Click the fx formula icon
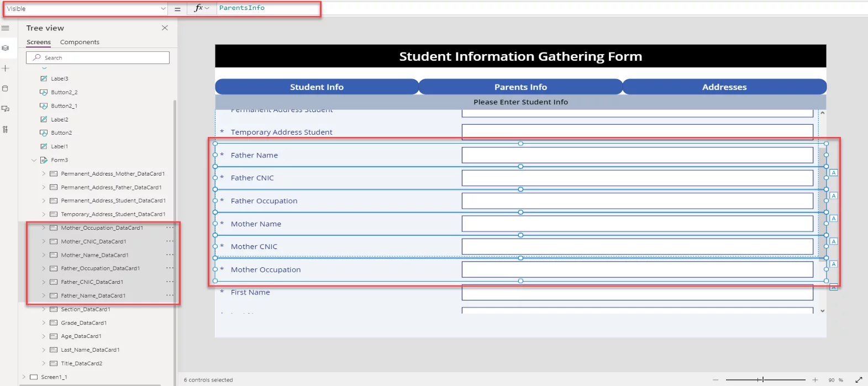The height and width of the screenshot is (386, 868). click(x=198, y=8)
